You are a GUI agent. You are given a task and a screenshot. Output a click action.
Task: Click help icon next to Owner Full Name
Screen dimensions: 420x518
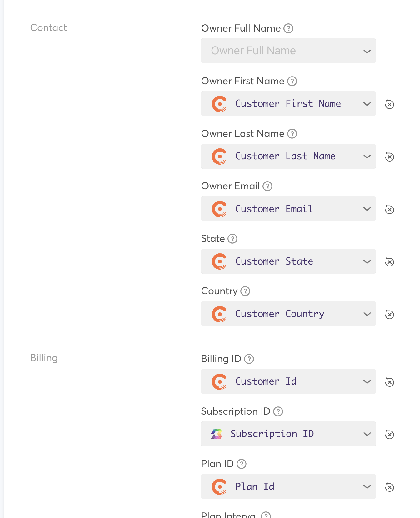pyautogui.click(x=288, y=28)
